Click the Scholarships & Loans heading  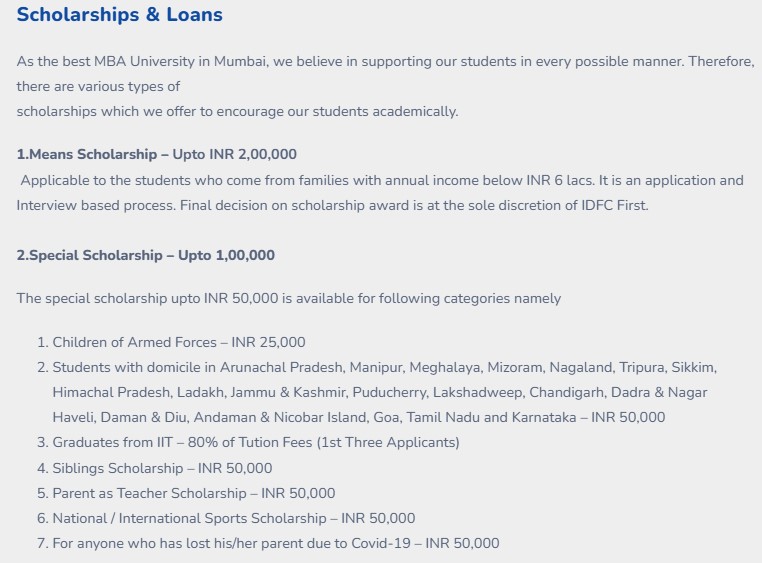pyautogui.click(x=120, y=15)
